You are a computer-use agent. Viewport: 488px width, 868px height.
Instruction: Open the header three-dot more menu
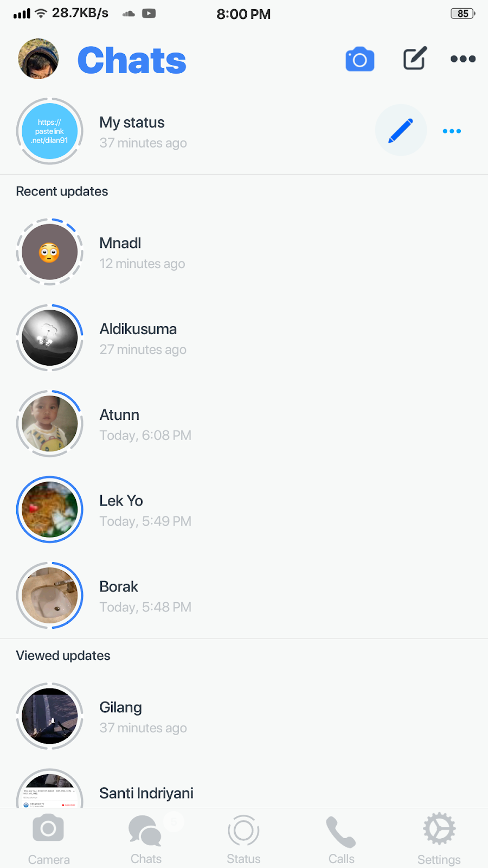point(463,59)
